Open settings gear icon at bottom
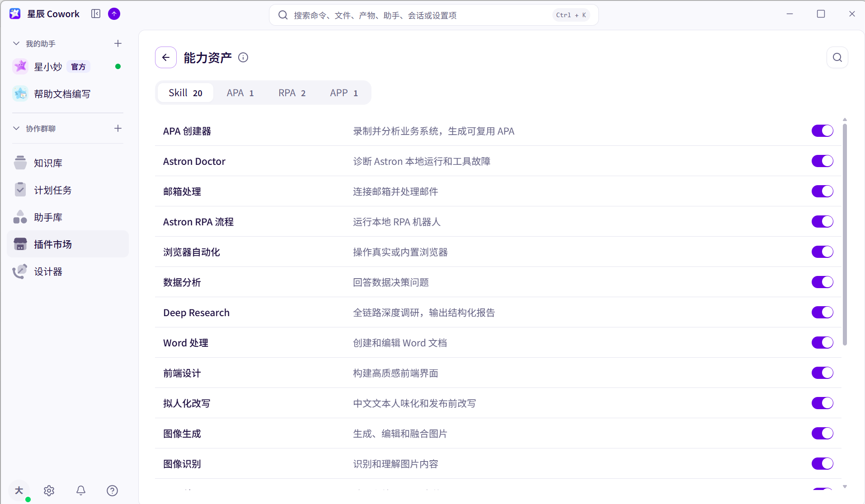This screenshot has width=865, height=504. pyautogui.click(x=49, y=490)
